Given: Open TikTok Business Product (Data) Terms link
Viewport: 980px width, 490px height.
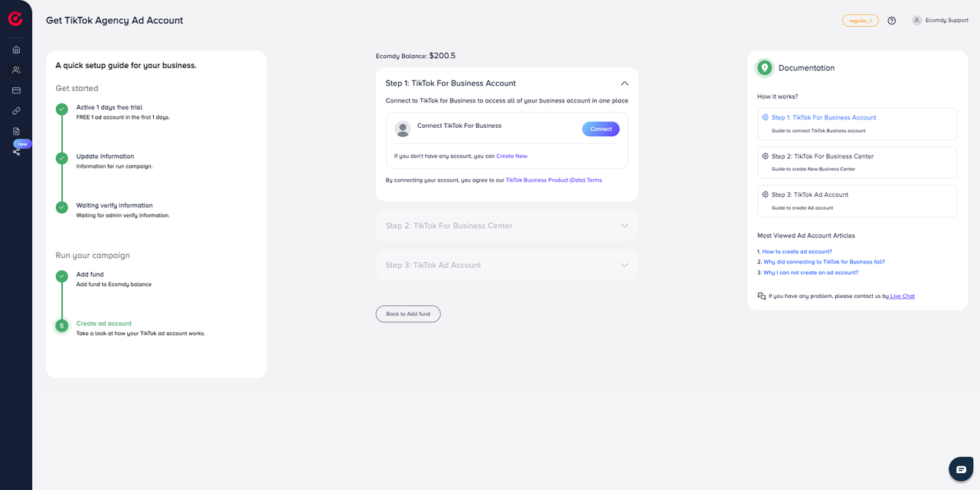Looking at the screenshot, I should (x=554, y=180).
